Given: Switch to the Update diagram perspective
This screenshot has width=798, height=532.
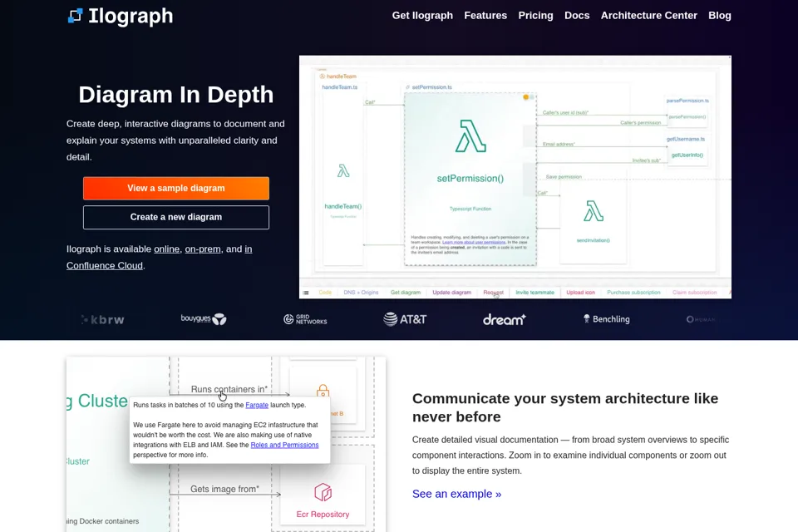Looking at the screenshot, I should 451,293.
